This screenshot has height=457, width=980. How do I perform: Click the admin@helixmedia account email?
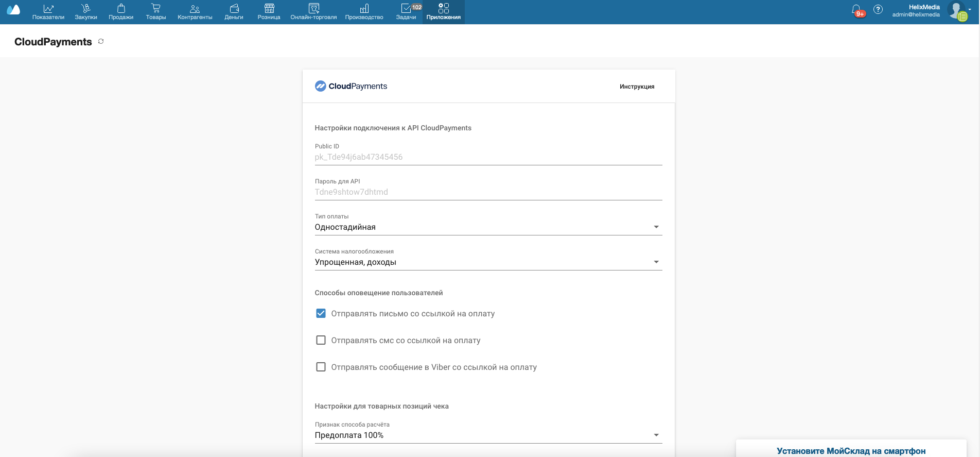(x=916, y=15)
